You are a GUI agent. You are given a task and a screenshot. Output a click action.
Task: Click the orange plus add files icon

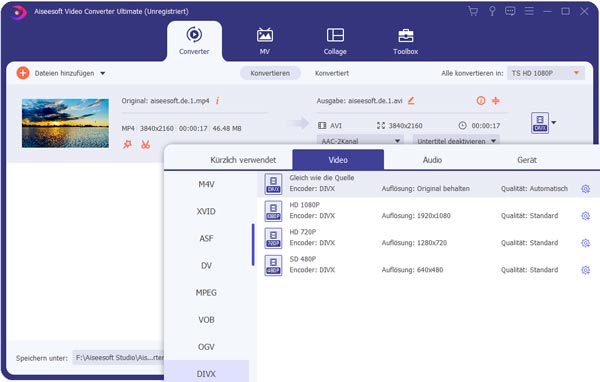[23, 73]
